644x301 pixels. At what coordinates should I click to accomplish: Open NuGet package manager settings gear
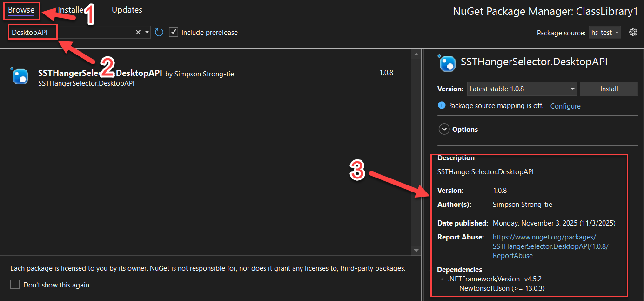pos(633,32)
